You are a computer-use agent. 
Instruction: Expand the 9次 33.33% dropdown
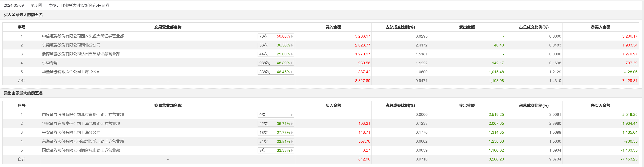(275, 150)
